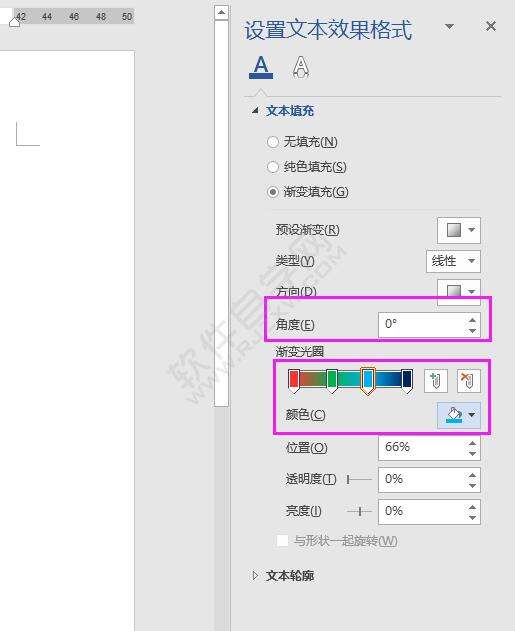Open the 预设渐变(R) dropdown

(x=459, y=230)
